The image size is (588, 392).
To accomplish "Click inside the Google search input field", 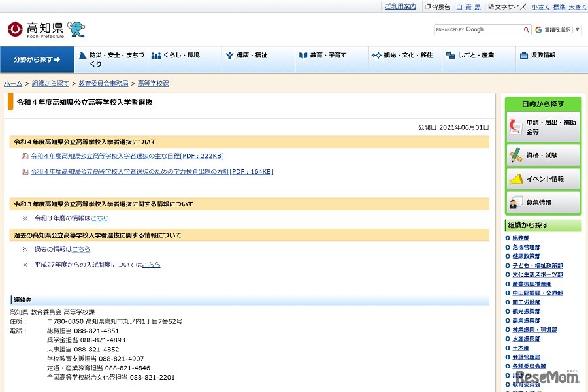I will (x=477, y=29).
